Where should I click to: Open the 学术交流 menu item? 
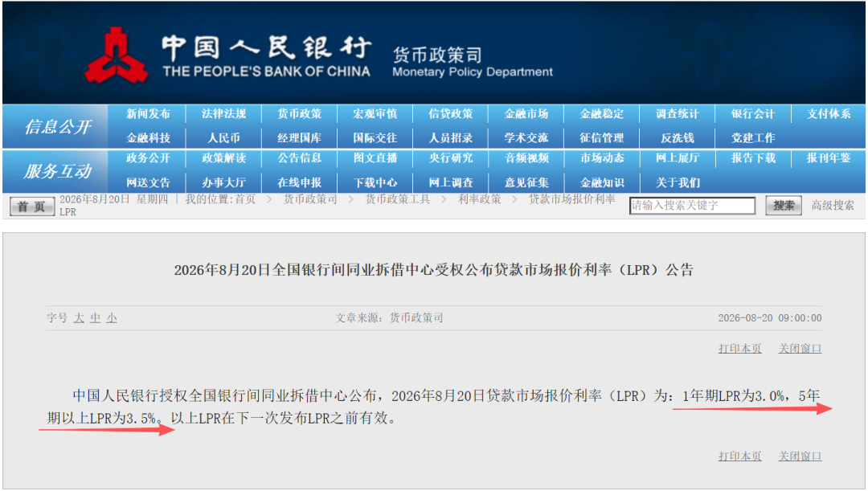526,138
